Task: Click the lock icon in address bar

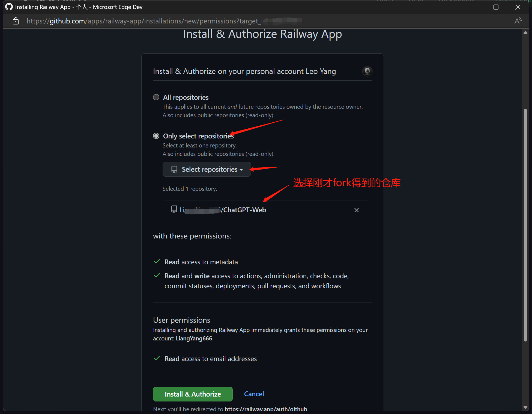Action: (16, 21)
